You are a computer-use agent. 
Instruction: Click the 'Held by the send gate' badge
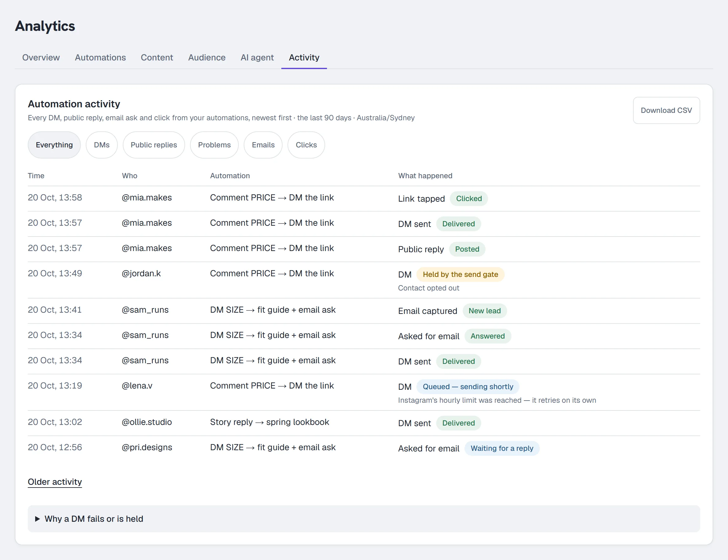(x=460, y=274)
